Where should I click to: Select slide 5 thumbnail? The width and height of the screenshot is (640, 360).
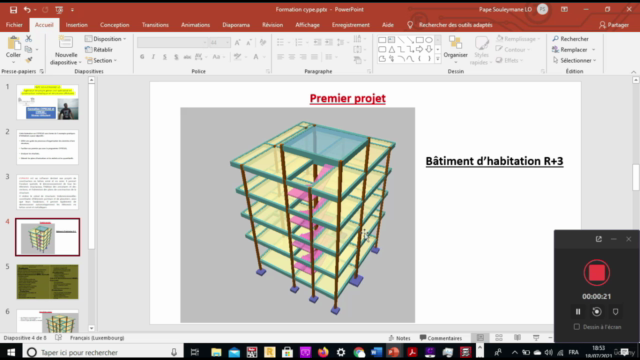pyautogui.click(x=47, y=282)
